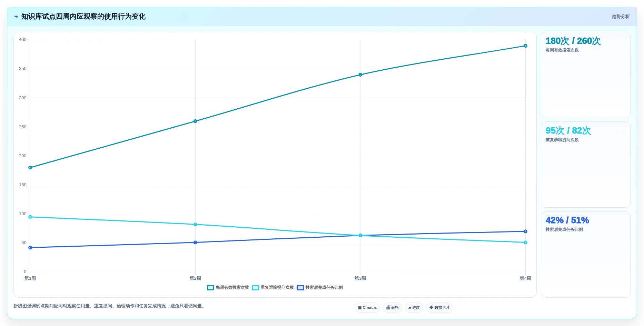Viewport: 644px width, 326px height.
Task: Click the 搜索后完成任务比例 legend label
Action: pyautogui.click(x=324, y=288)
